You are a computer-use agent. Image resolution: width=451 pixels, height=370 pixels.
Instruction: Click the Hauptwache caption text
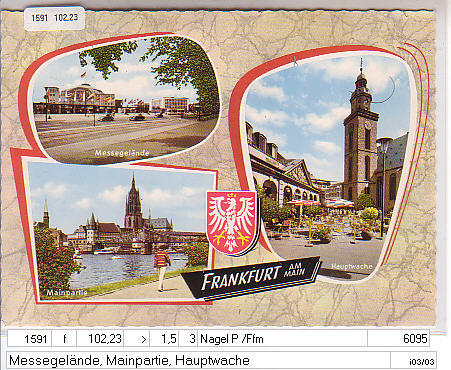tap(352, 266)
